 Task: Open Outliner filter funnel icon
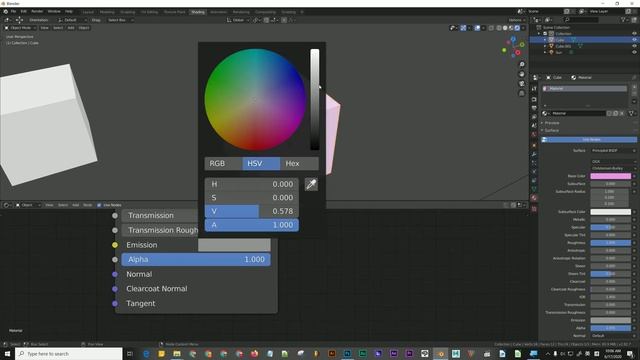coord(623,20)
